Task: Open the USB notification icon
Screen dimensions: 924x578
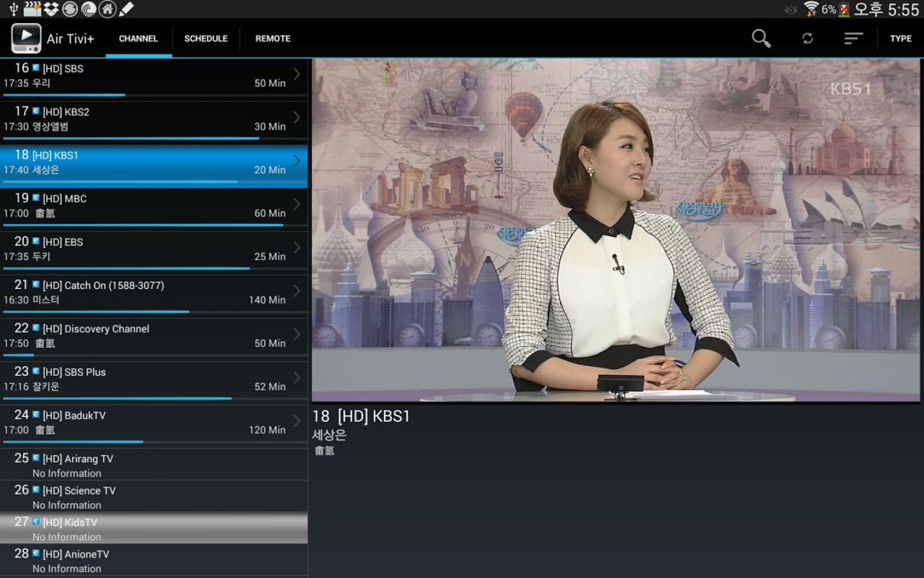Action: tap(13, 9)
